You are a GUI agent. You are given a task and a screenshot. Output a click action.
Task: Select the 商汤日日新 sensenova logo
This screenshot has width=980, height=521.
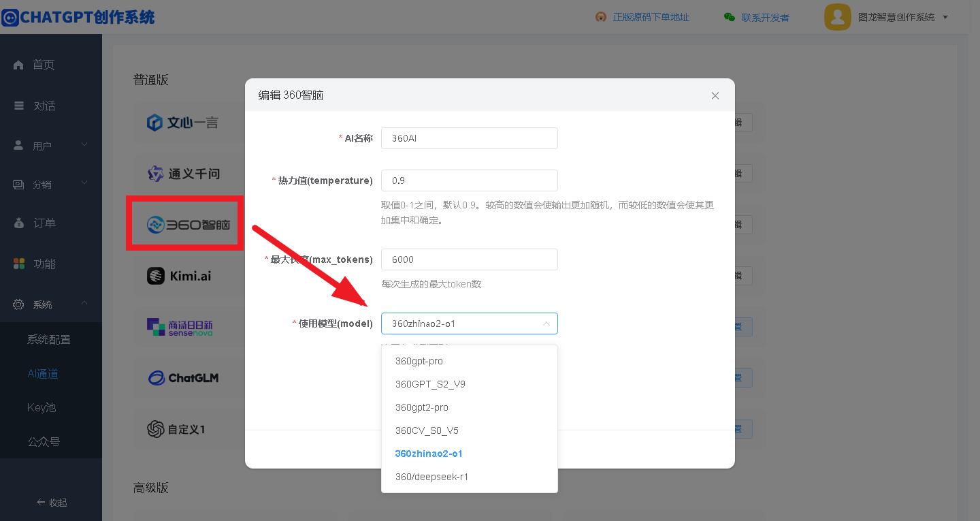click(180, 327)
